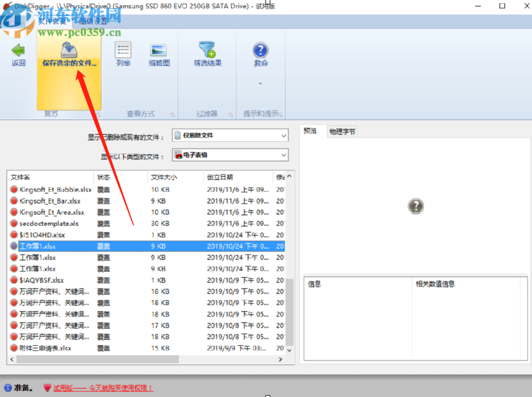Switch to the 预览 preview tab
Image resolution: width=532 pixels, height=397 pixels.
tap(310, 131)
